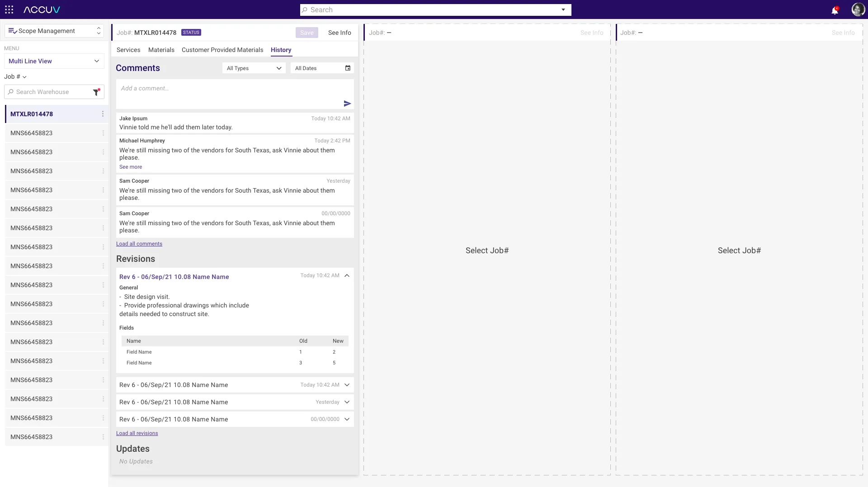Click the Load all revisions link
Image resolution: width=868 pixels, height=487 pixels.
(x=137, y=433)
